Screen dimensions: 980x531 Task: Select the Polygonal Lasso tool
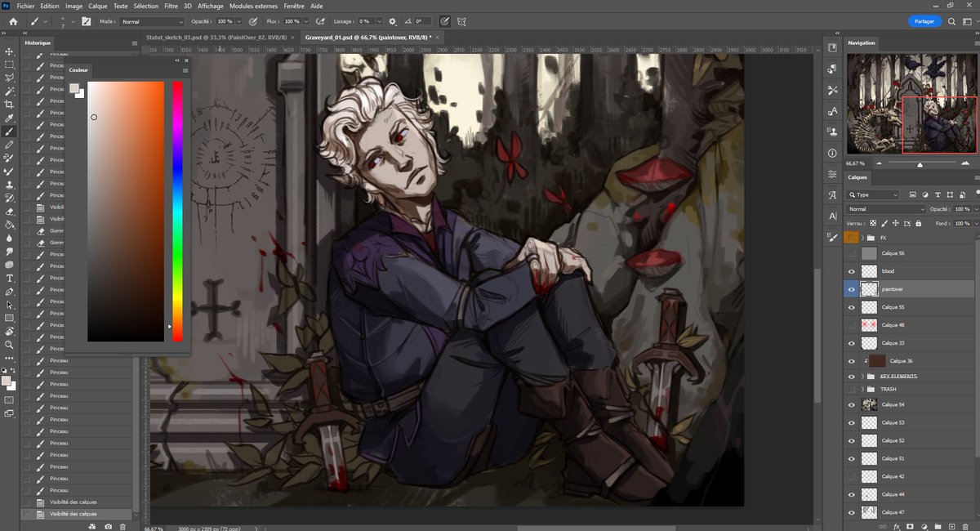(10, 78)
